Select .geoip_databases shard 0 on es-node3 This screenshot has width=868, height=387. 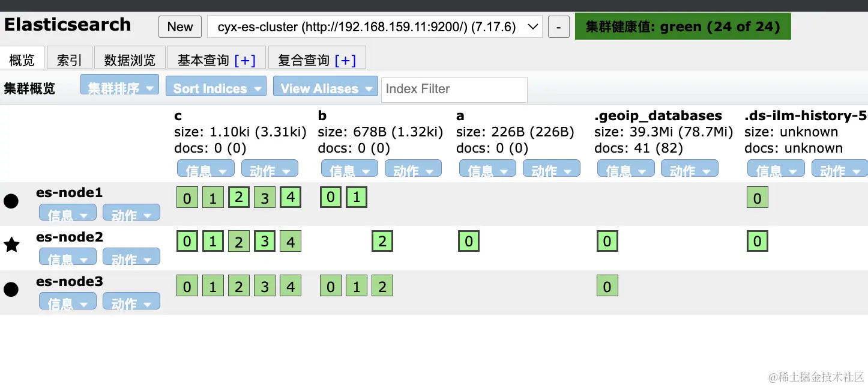(607, 286)
